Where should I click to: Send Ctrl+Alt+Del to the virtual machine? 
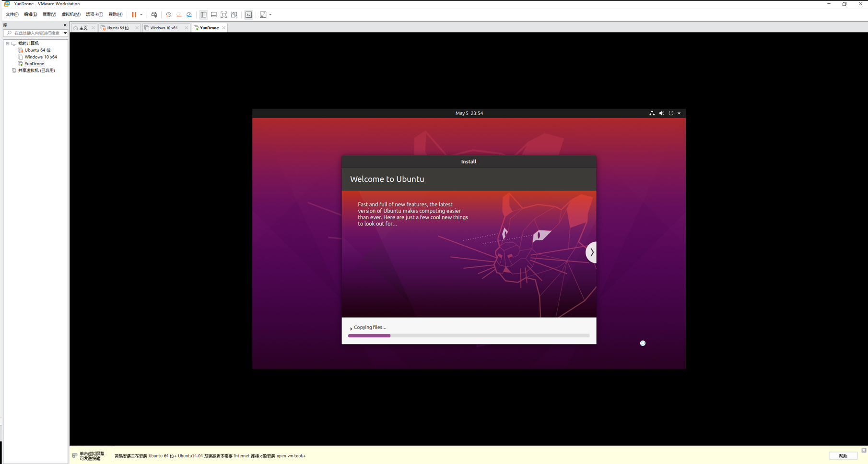point(154,15)
